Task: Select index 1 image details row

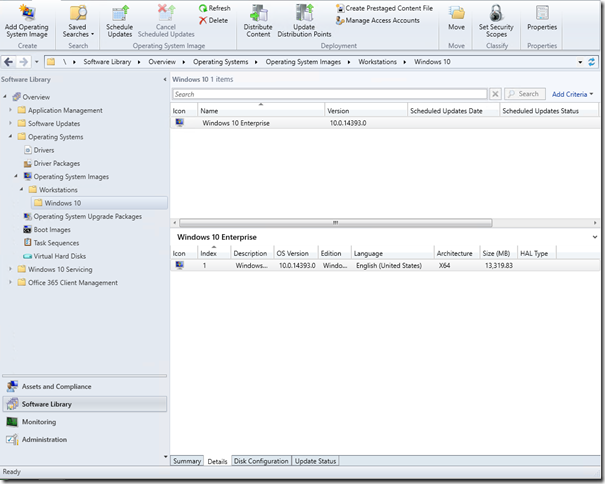Action: tap(385, 266)
